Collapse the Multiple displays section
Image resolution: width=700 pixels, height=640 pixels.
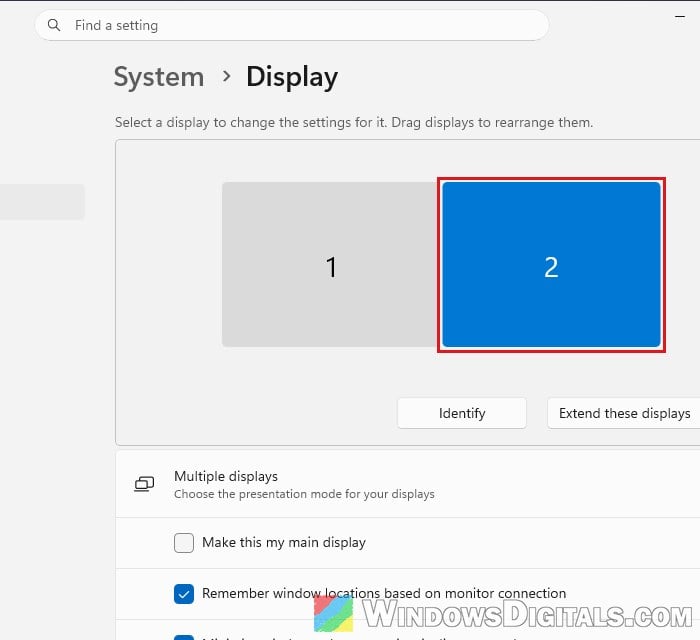[x=408, y=484]
